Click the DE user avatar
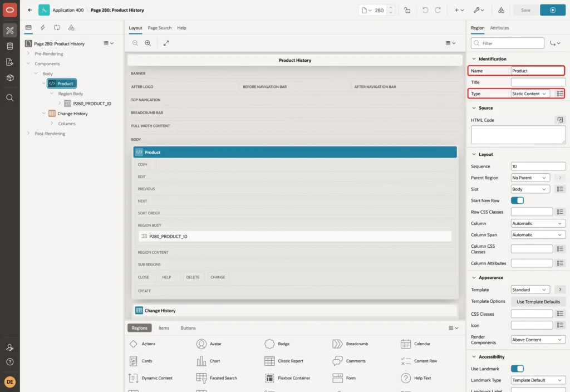Image resolution: width=570 pixels, height=392 pixels. click(x=10, y=382)
